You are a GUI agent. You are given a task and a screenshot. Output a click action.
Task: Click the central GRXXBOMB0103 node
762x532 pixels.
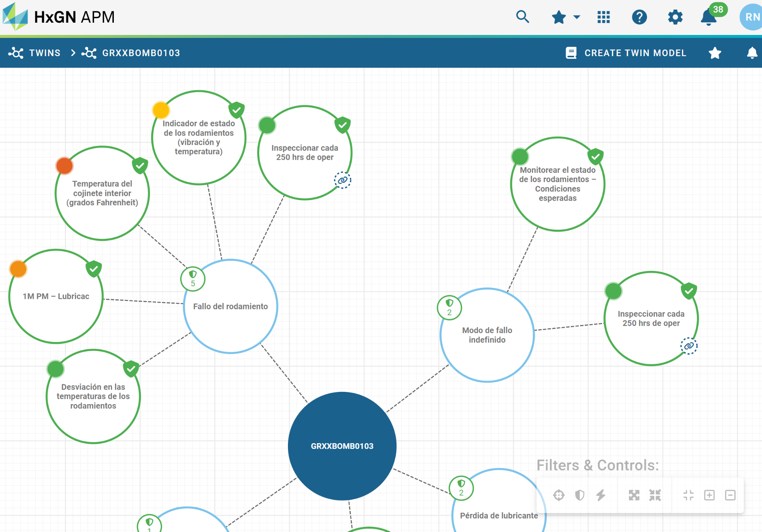(x=342, y=446)
